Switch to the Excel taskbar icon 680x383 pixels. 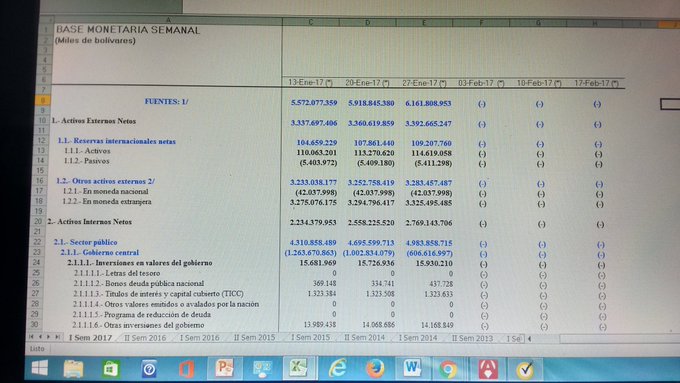pos(298,368)
